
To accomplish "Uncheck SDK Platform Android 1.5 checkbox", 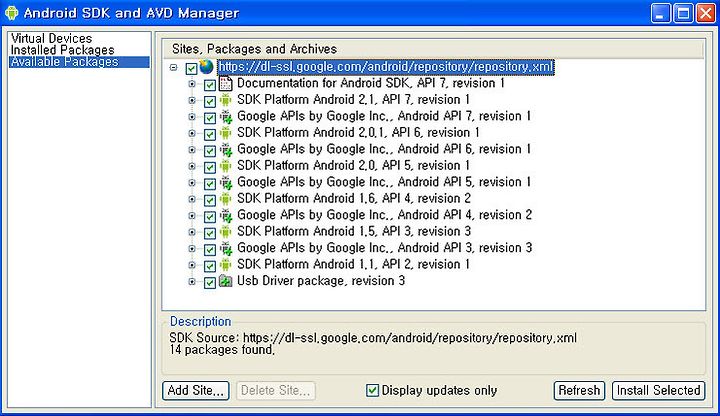I will click(x=210, y=233).
